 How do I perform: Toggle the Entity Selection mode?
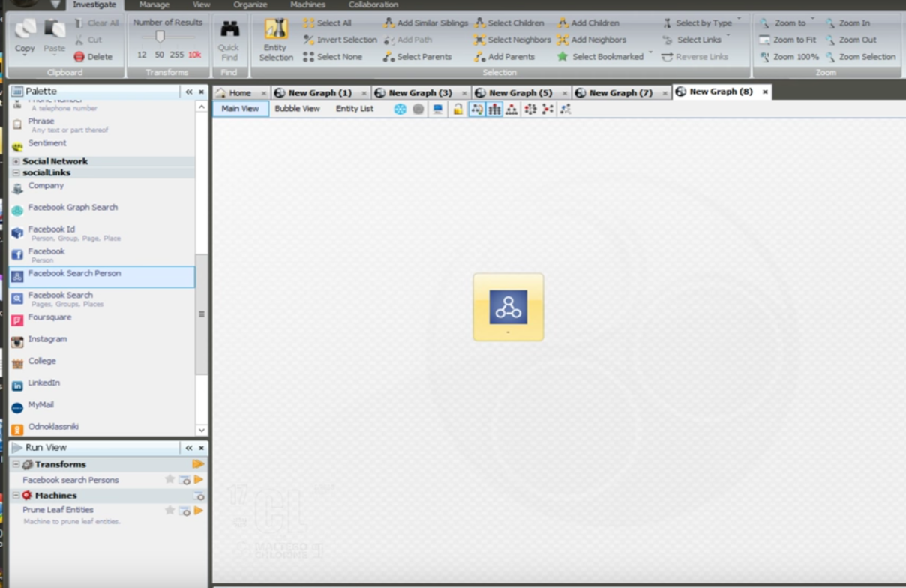coord(276,40)
